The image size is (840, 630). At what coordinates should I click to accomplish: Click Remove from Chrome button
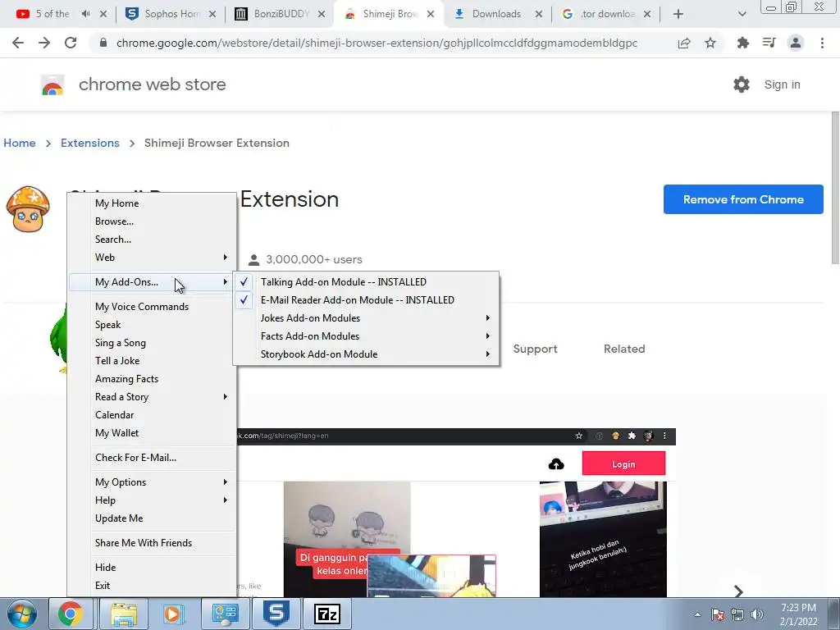coord(743,199)
